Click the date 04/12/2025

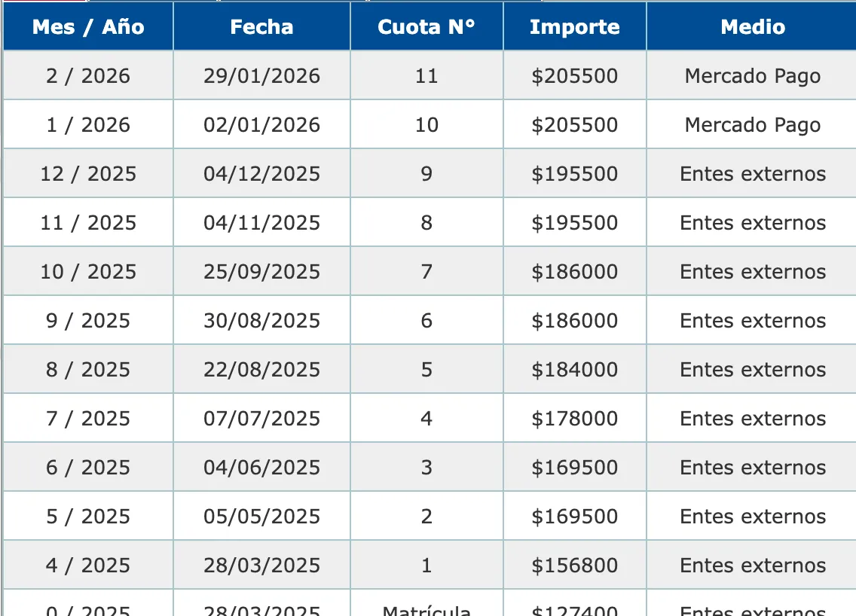[x=261, y=174]
